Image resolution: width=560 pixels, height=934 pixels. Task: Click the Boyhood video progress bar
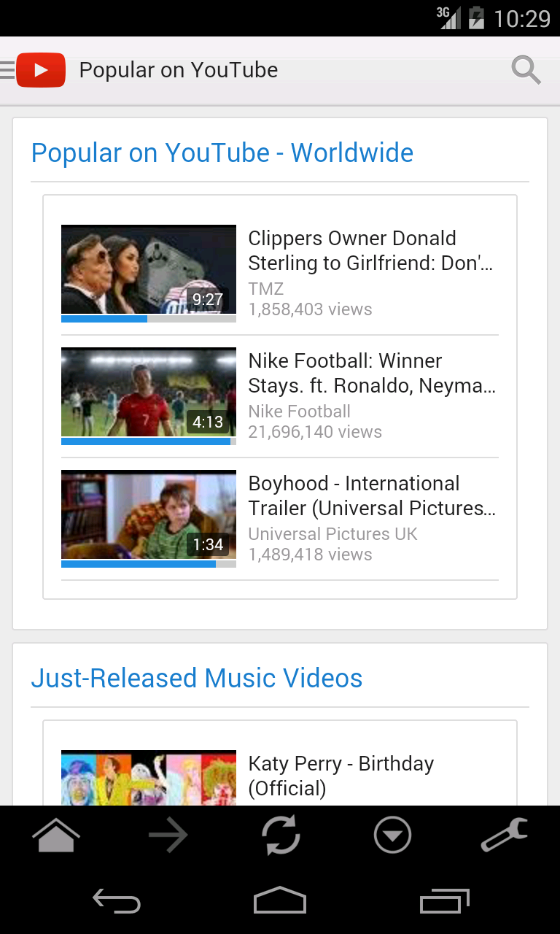click(x=149, y=564)
